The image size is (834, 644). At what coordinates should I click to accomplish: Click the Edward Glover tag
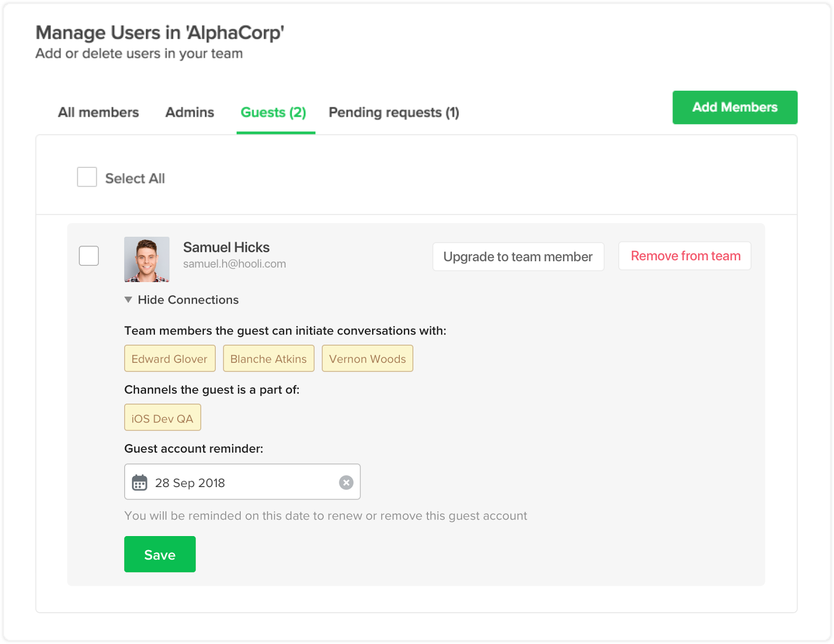coord(170,358)
